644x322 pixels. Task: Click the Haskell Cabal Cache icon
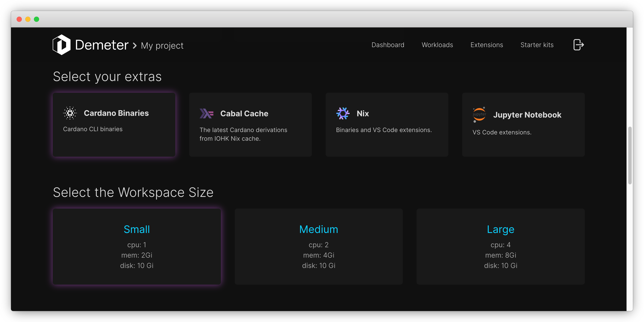206,114
